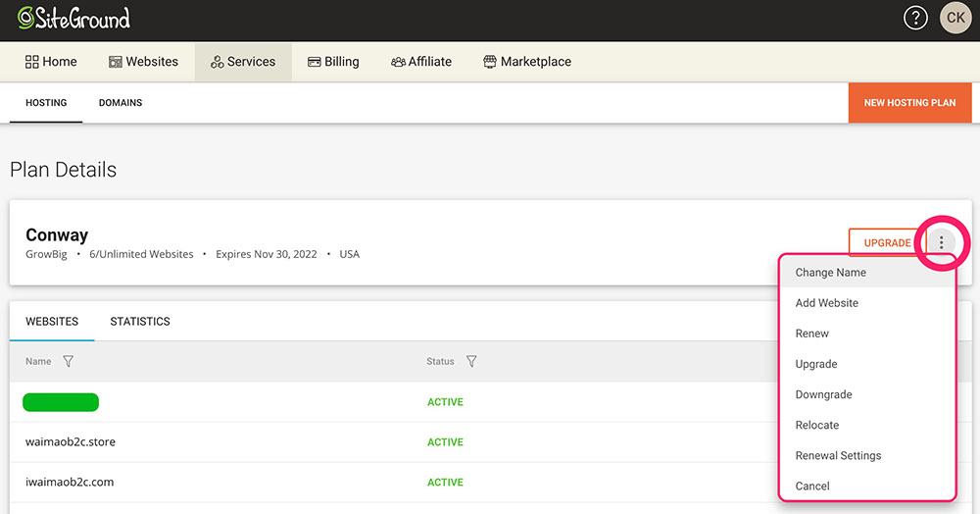Filter websites by Status column icon
The height and width of the screenshot is (514, 980).
pyautogui.click(x=471, y=362)
